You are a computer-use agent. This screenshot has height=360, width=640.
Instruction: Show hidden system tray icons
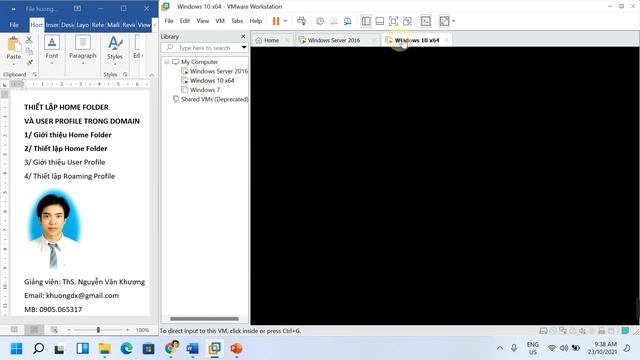pyautogui.click(x=500, y=348)
